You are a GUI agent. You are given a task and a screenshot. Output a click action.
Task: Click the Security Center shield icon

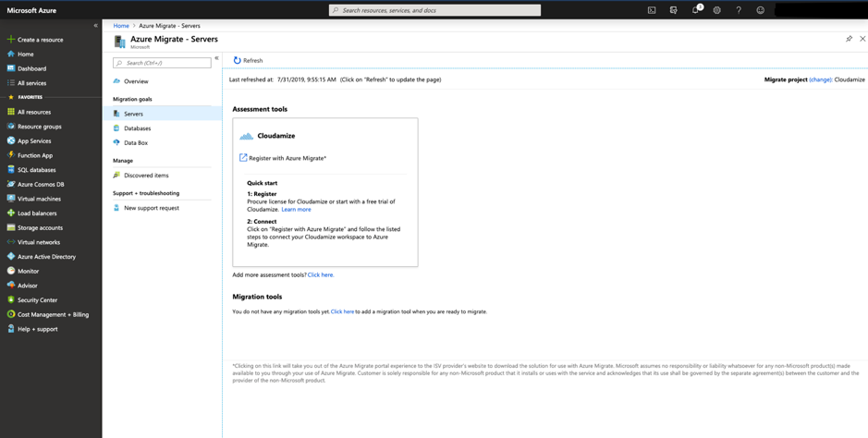10,299
